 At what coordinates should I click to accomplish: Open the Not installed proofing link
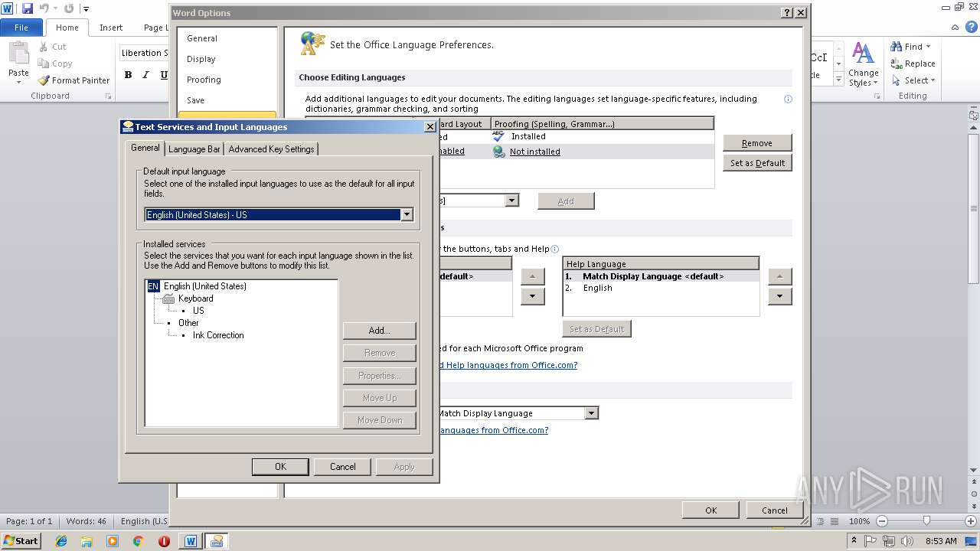click(534, 152)
